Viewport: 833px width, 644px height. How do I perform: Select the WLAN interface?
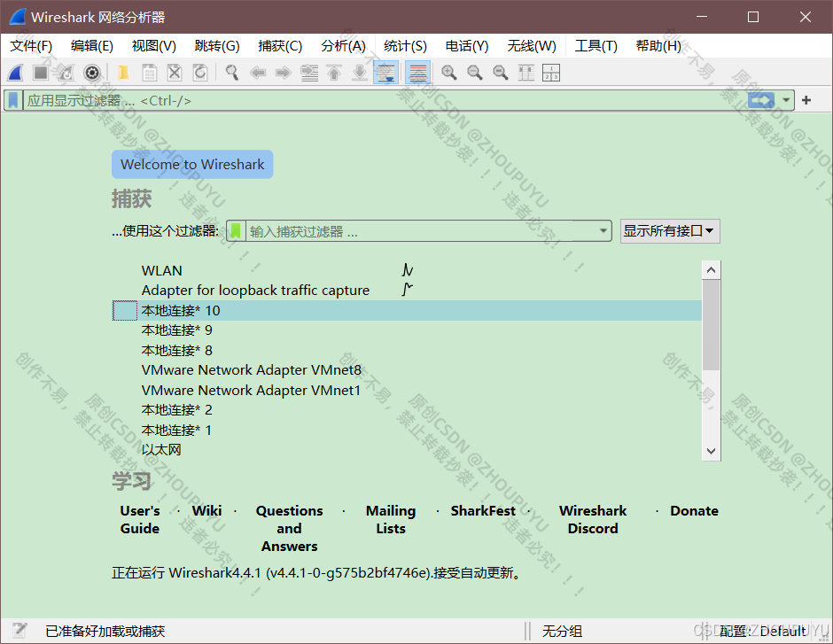click(407, 270)
